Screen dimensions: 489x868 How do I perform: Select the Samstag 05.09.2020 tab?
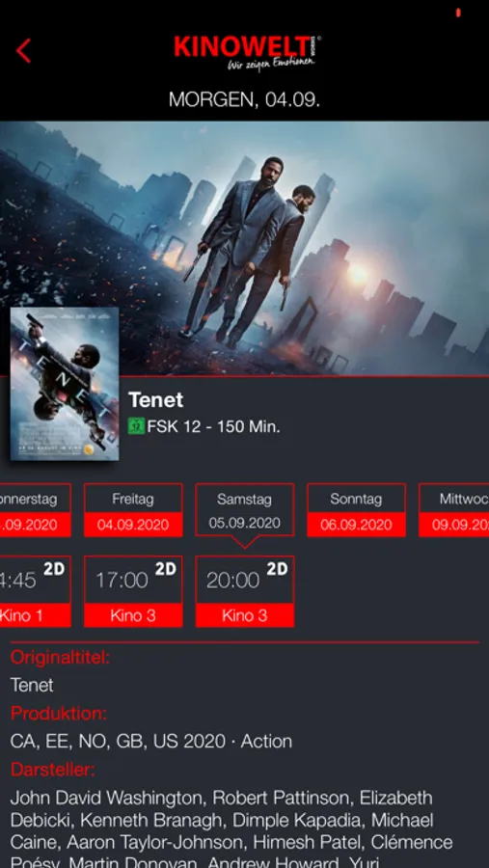click(245, 510)
